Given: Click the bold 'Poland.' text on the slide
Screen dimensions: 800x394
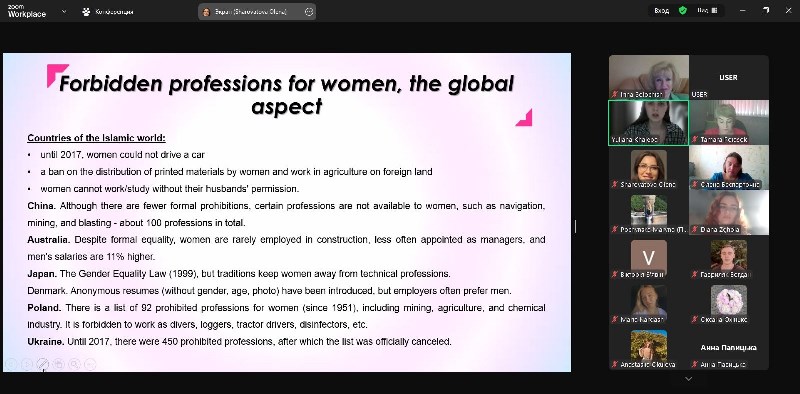Looking at the screenshot, I should (44, 308).
